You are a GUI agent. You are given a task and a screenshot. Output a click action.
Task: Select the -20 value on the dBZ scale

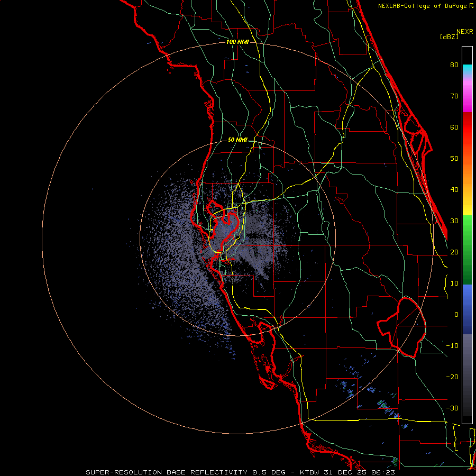click(x=452, y=377)
